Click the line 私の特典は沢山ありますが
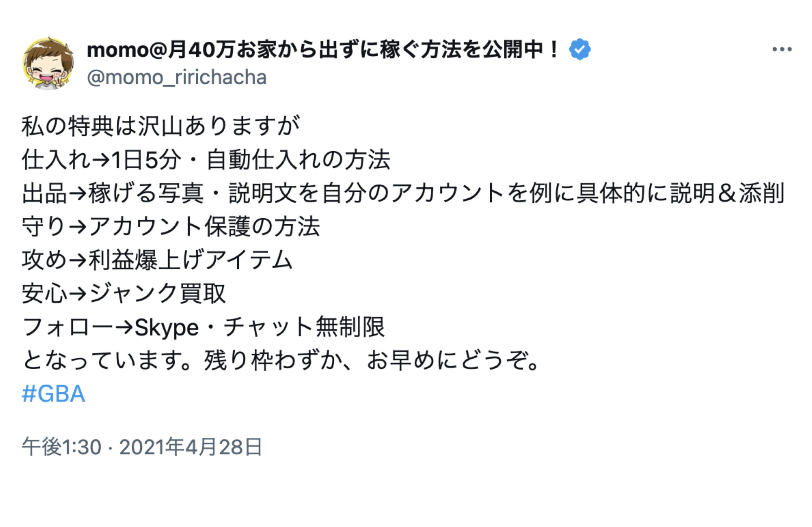 [161, 126]
